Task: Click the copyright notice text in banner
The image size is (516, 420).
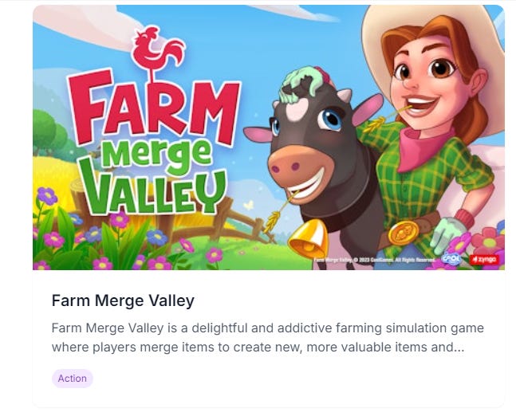Action: tap(374, 260)
